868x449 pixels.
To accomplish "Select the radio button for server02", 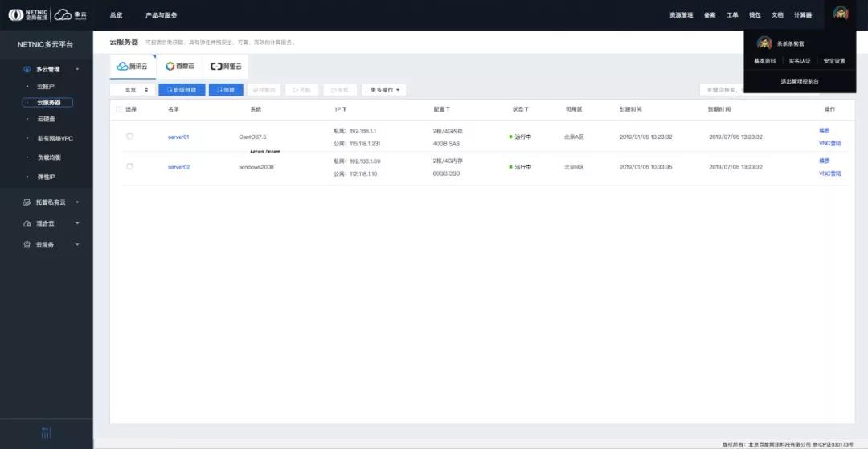I will 129,166.
